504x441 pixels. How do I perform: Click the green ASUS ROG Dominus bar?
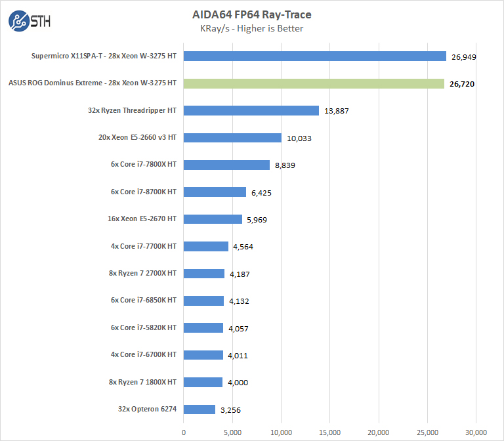point(314,83)
